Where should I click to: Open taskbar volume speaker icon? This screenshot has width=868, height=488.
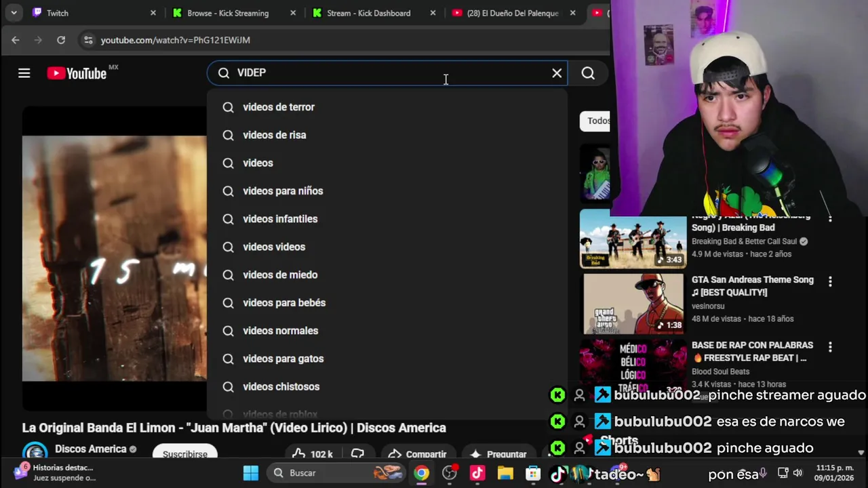click(798, 473)
